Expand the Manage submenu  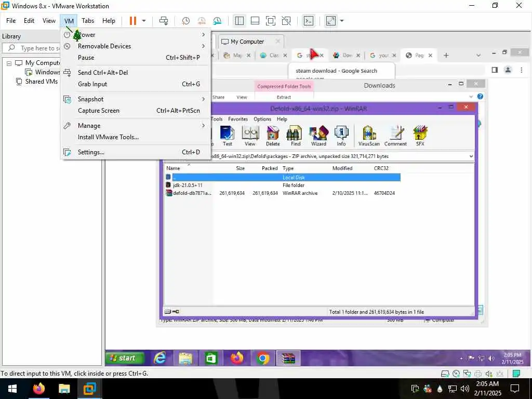136,126
